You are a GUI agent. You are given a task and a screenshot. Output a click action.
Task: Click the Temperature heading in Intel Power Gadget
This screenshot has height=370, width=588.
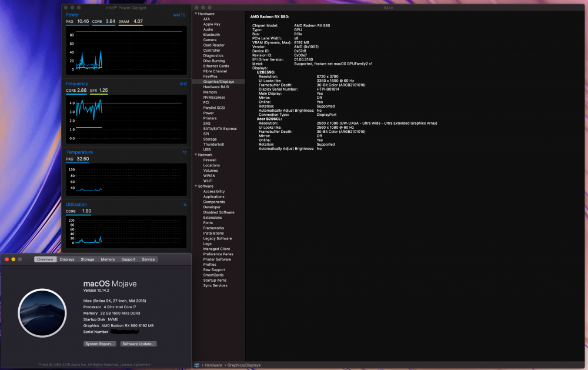[x=79, y=152]
